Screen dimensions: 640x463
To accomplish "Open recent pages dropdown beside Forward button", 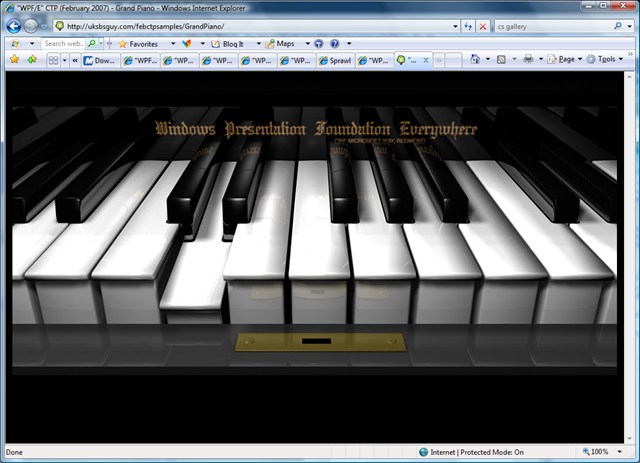I will (x=44, y=27).
